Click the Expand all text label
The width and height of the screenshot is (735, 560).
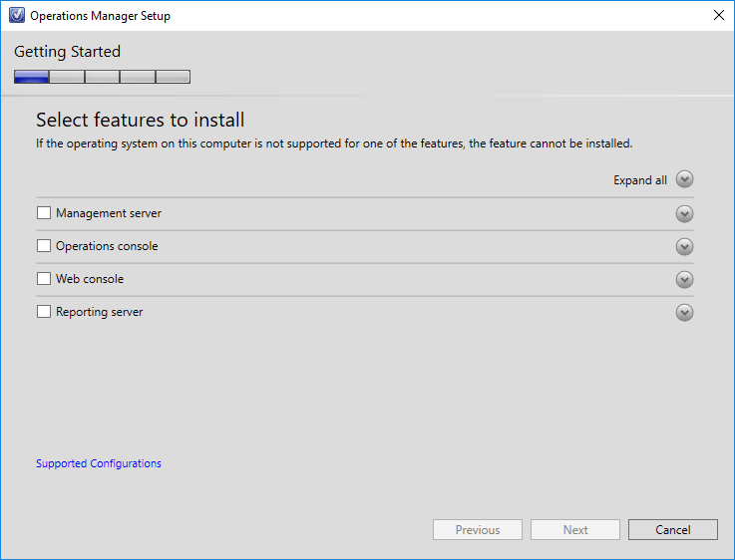pos(640,180)
